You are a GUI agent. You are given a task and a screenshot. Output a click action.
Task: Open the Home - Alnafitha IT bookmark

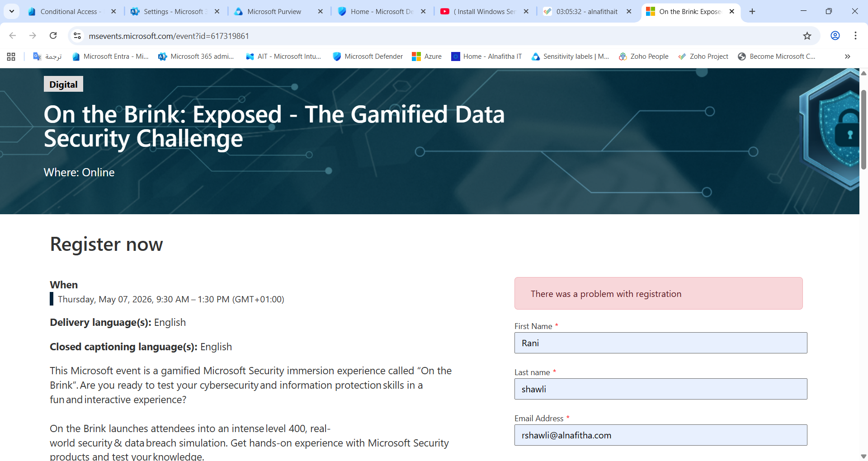click(486, 56)
